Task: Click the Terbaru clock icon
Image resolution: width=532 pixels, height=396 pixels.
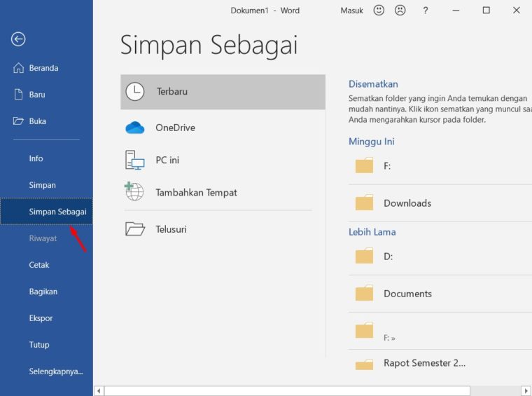Action: pyautogui.click(x=134, y=91)
